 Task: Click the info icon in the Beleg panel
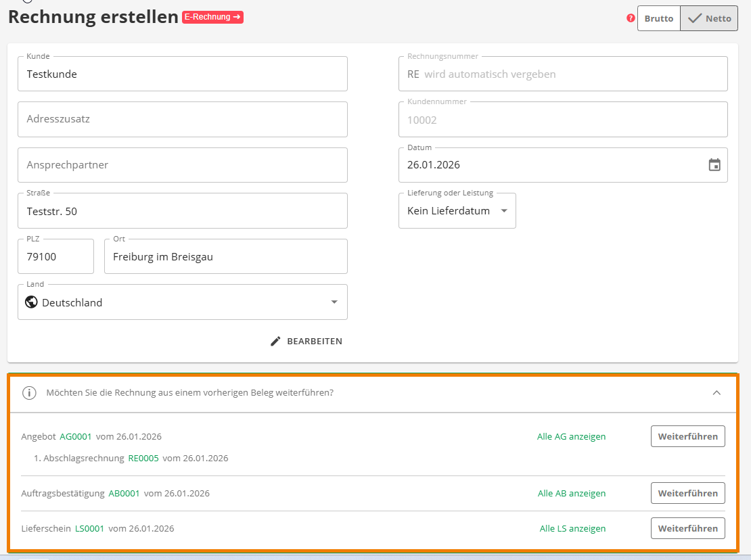[29, 393]
